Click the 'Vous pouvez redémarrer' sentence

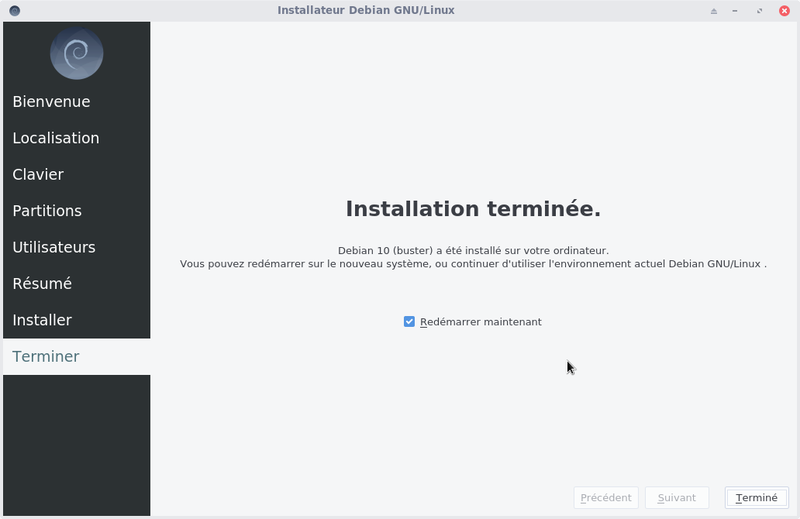click(473, 264)
